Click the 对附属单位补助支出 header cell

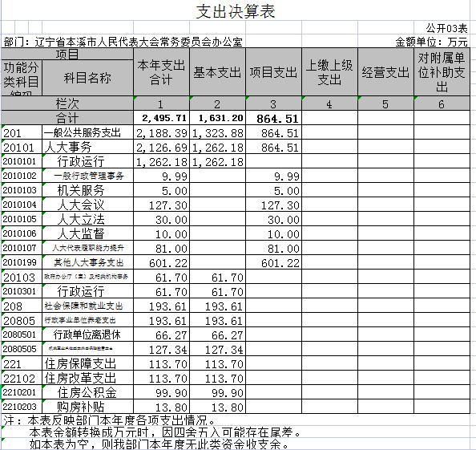coord(442,72)
